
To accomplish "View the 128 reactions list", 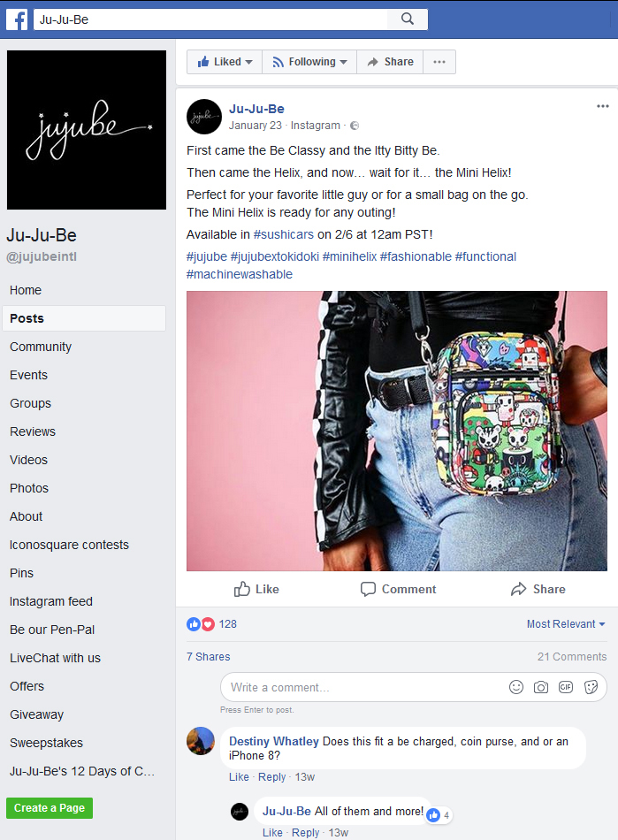I will click(x=211, y=624).
